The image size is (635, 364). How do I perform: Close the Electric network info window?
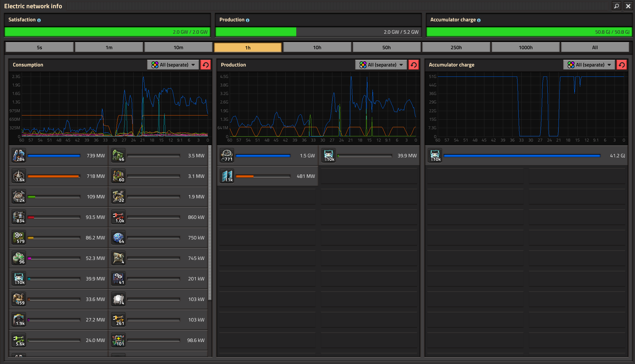coord(628,6)
